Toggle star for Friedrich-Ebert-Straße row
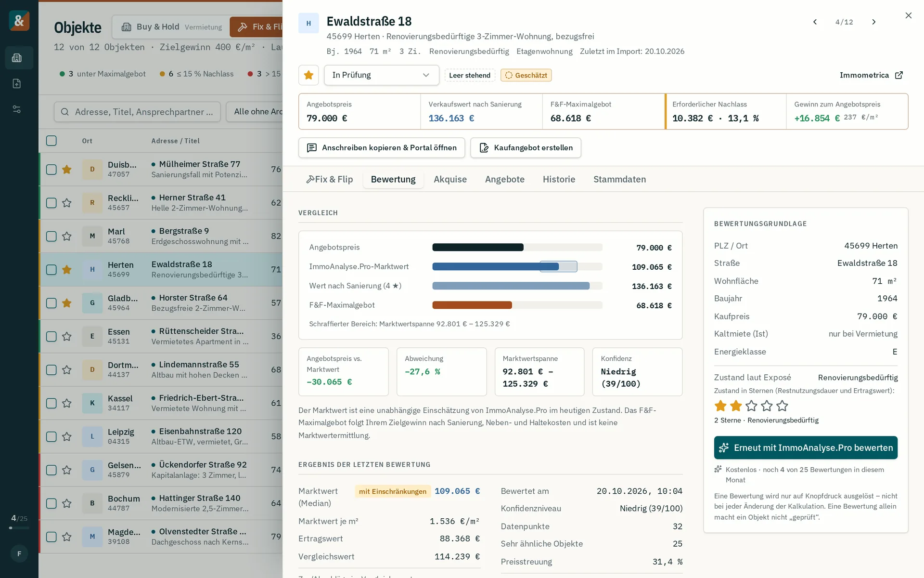 (67, 403)
